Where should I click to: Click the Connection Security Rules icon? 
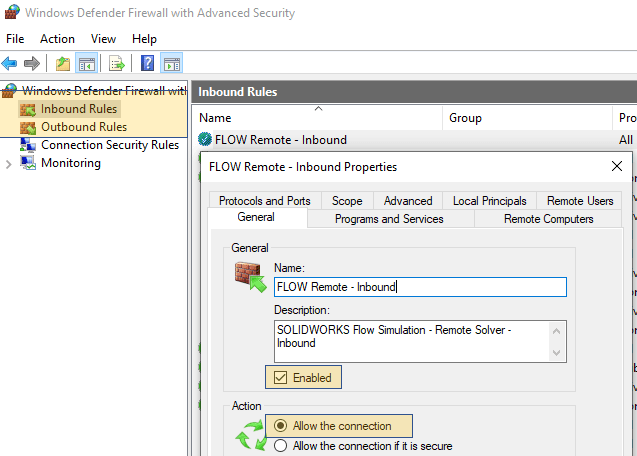coord(28,145)
